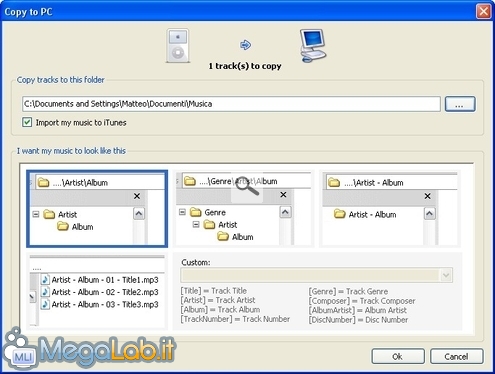495x374 pixels.
Task: Click '[Album] = Track Album' legend text
Action: 220,309
